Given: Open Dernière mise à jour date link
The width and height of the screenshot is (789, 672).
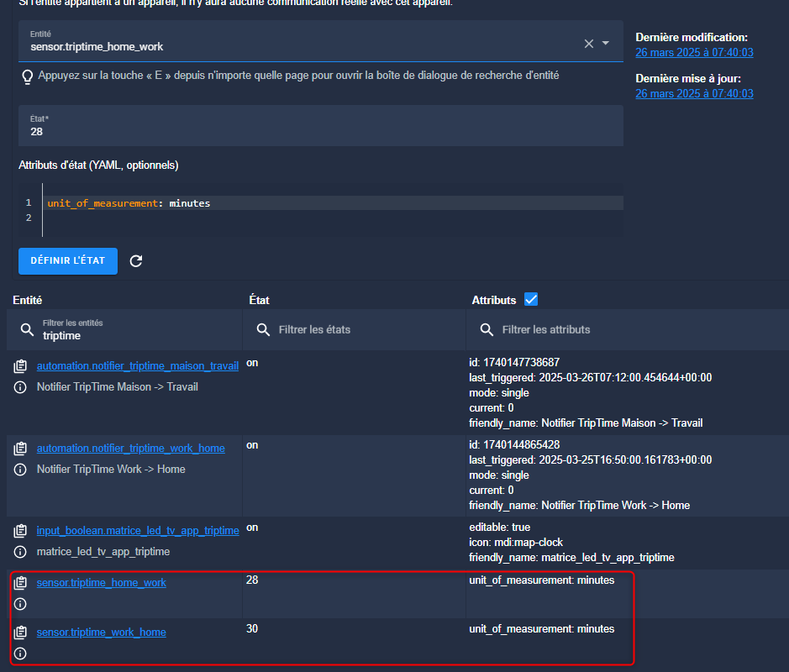Looking at the screenshot, I should click(x=694, y=93).
